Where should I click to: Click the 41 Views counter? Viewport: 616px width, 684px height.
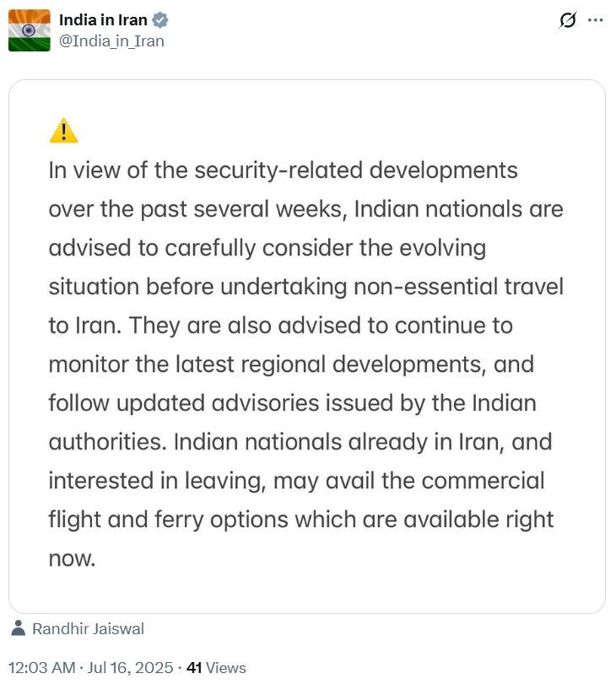coord(216,668)
